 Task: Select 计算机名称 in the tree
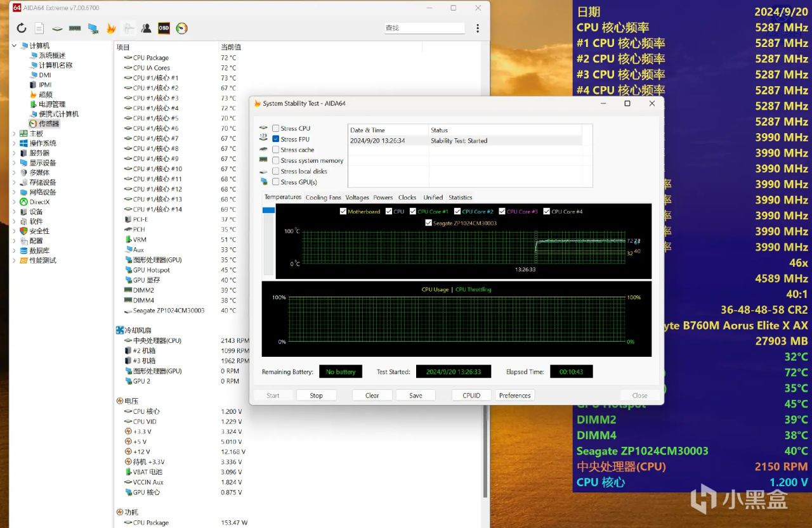(x=55, y=65)
